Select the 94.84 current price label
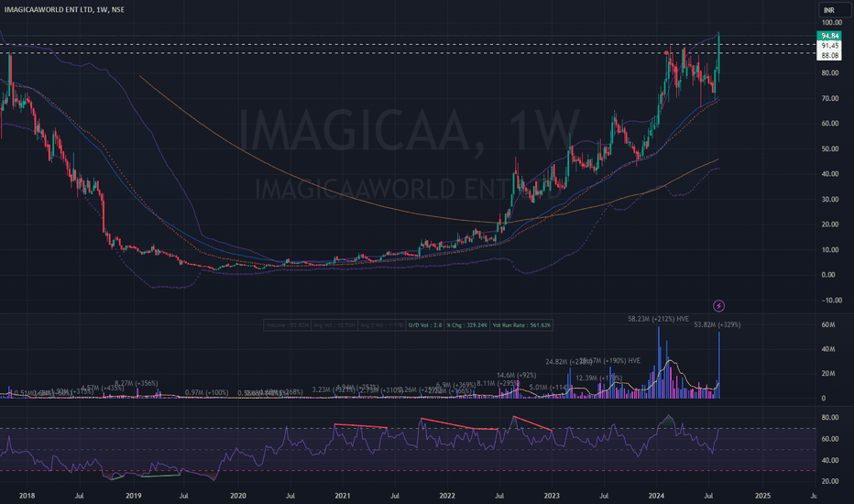Image resolution: width=854 pixels, height=504 pixels. [x=829, y=36]
